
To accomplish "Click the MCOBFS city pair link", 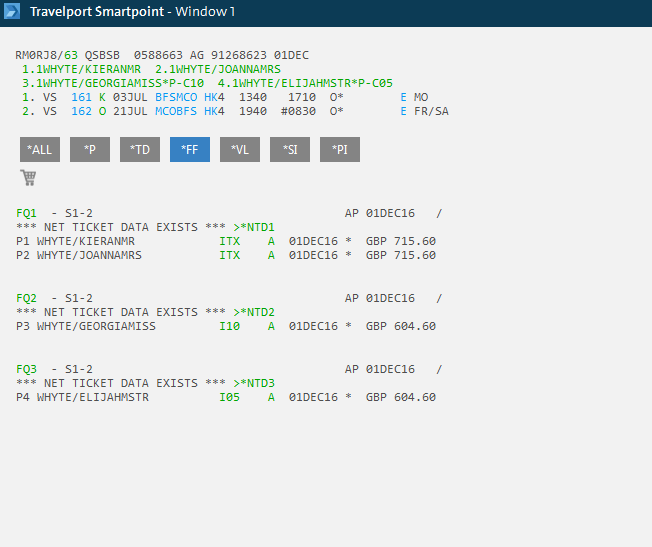I will [176, 111].
